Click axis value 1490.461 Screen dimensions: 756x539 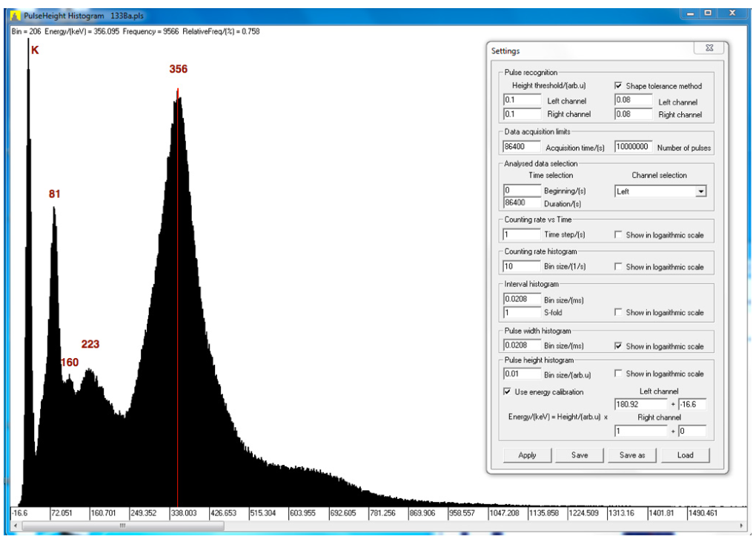pyautogui.click(x=703, y=513)
